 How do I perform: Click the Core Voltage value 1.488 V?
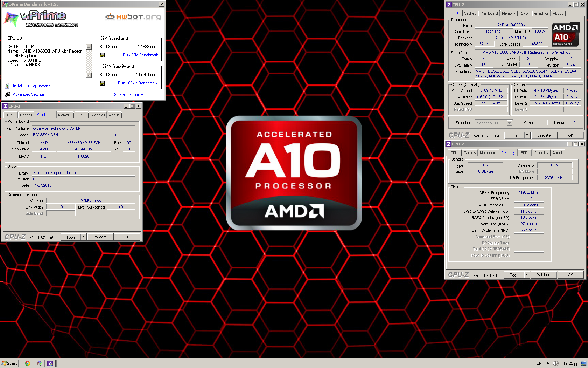click(535, 44)
